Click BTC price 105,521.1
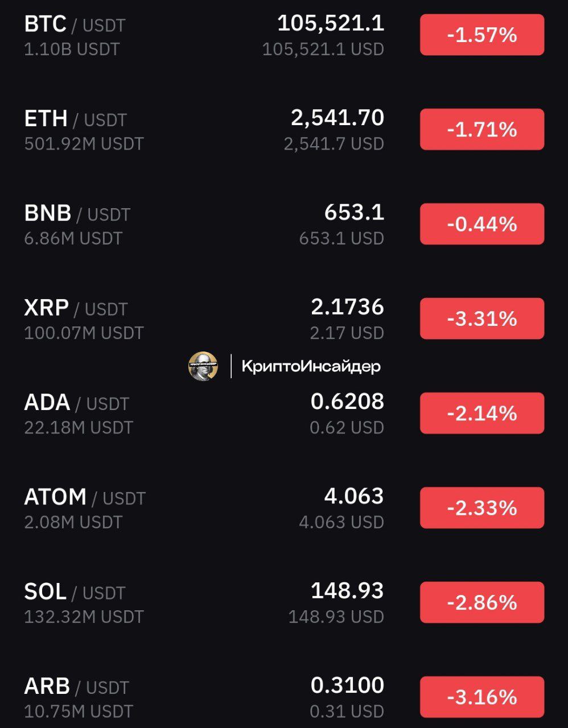 point(331,23)
